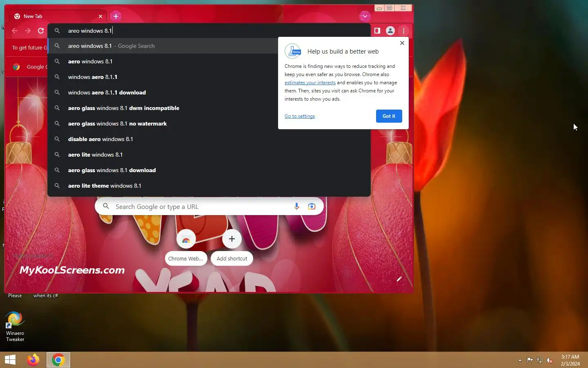Reload the page with the refresh icon
Image resolution: width=588 pixels, height=368 pixels.
(x=41, y=31)
